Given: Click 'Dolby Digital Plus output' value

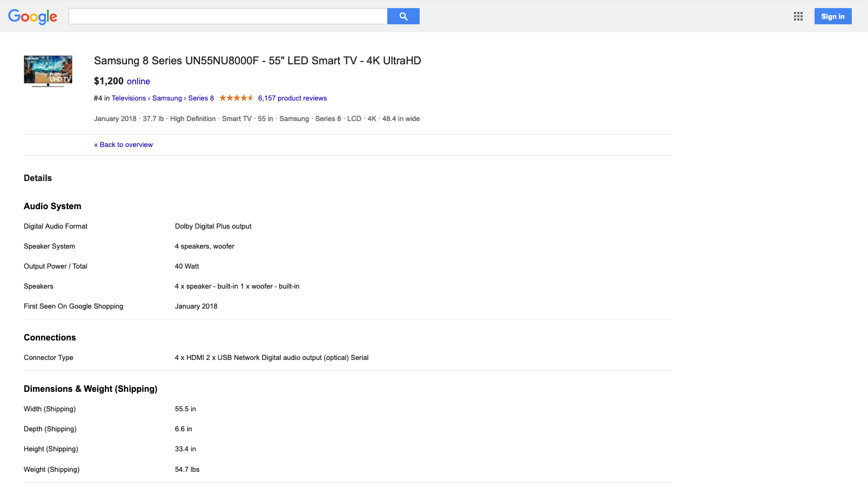Looking at the screenshot, I should point(213,226).
